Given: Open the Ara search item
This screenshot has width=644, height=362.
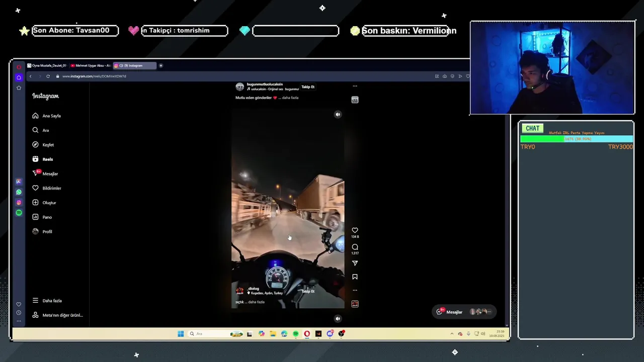Looking at the screenshot, I should 40,130.
